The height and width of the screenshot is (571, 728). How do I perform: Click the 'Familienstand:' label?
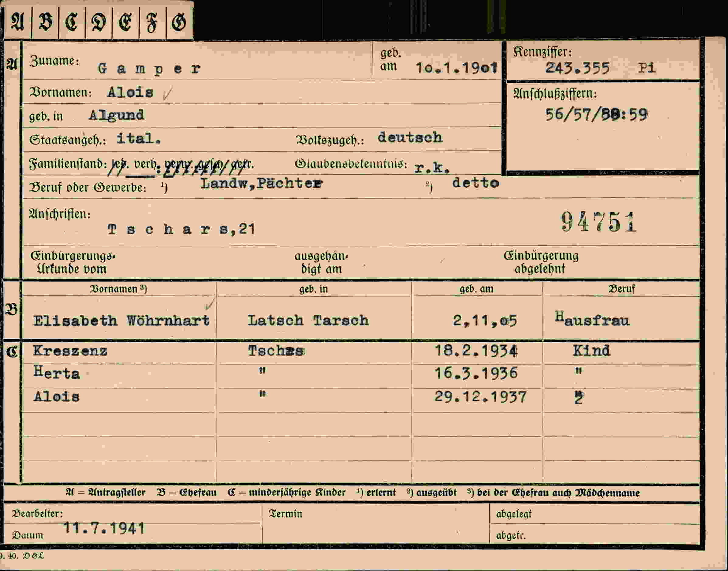click(x=68, y=164)
